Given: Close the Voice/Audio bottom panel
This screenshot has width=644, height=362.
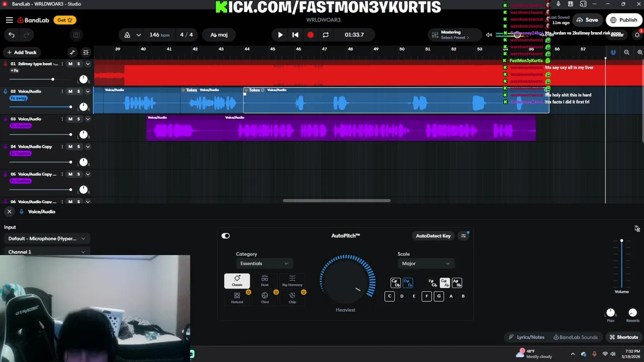Looking at the screenshot, I should pyautogui.click(x=9, y=212).
